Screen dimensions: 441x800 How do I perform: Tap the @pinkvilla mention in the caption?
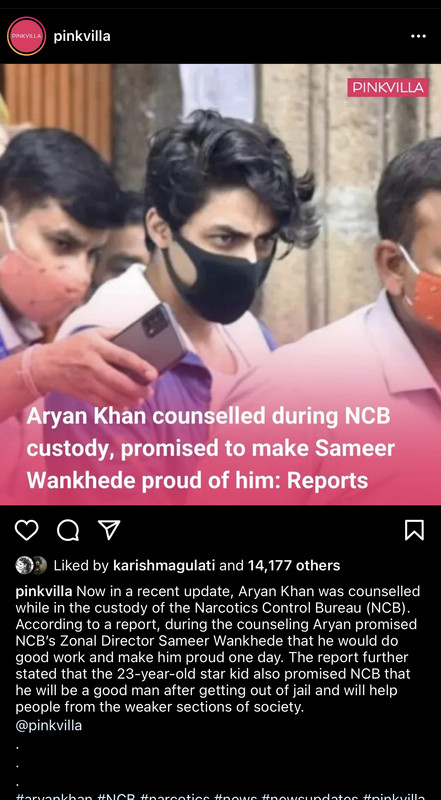click(48, 725)
